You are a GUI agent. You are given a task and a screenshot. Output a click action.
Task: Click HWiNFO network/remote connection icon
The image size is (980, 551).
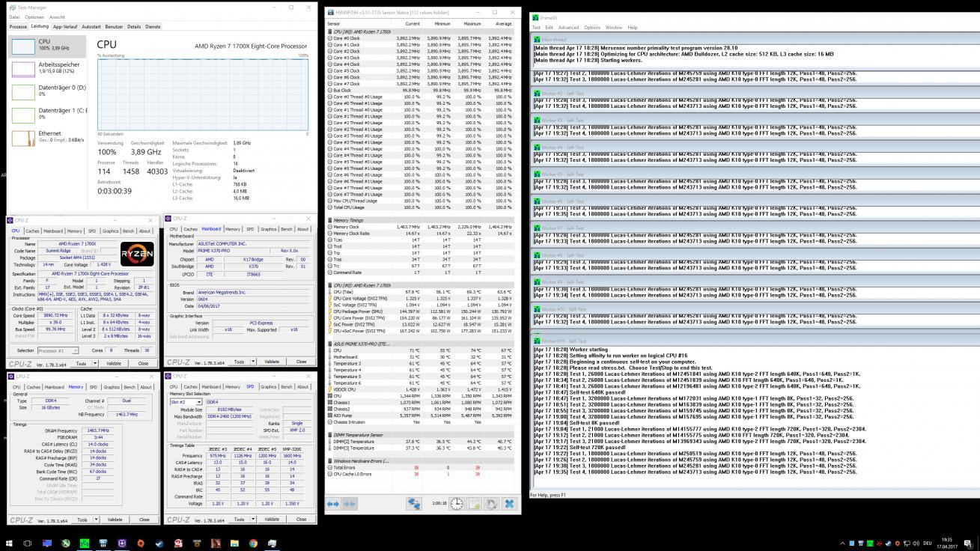coord(414,505)
